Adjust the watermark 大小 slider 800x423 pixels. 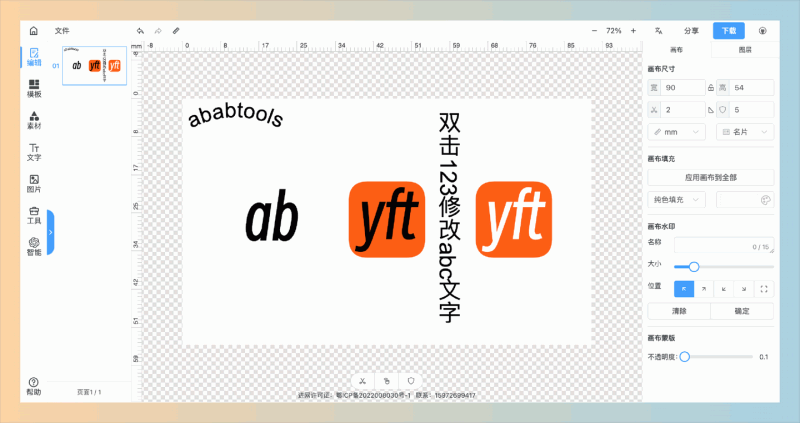(x=723, y=266)
